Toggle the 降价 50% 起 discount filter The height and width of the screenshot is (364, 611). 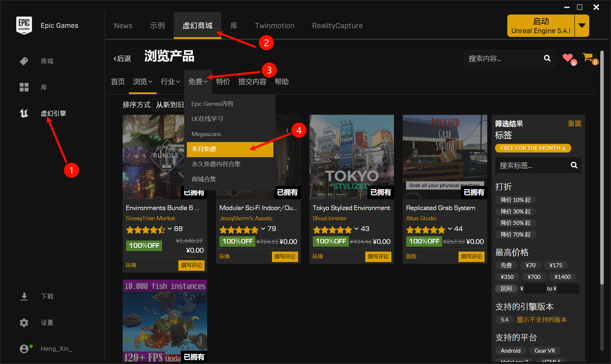pos(515,223)
